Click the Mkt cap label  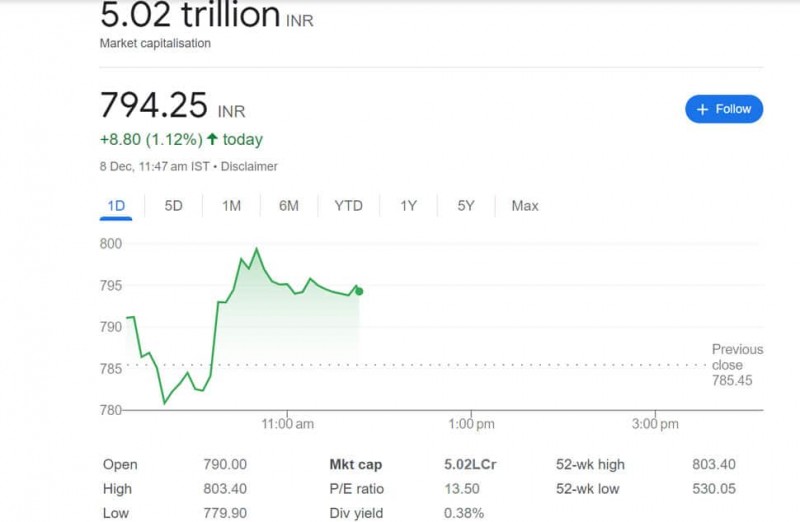click(356, 465)
